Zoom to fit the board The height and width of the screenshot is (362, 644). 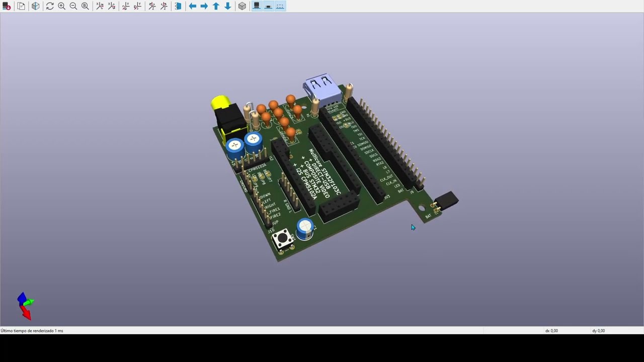coord(85,6)
